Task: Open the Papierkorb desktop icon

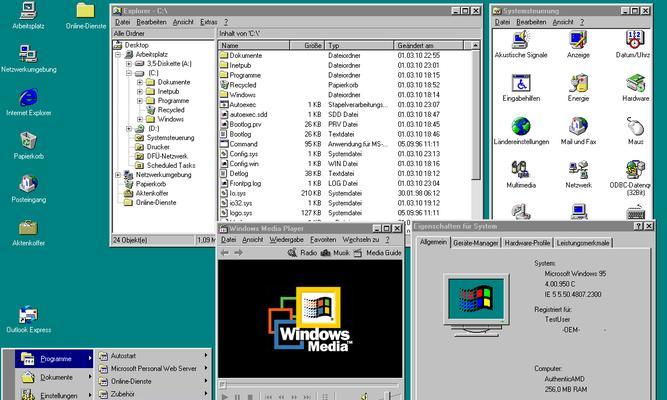Action: (29, 146)
